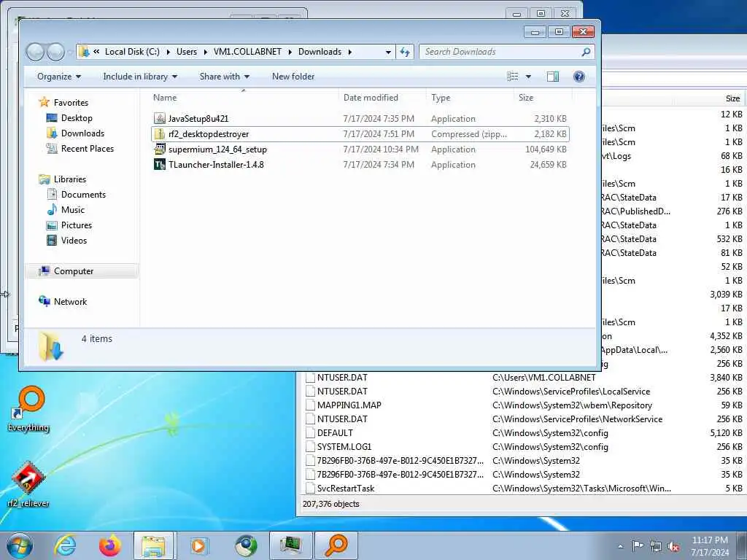Click the muted volume tray icon
This screenshot has width=747, height=560.
673,547
